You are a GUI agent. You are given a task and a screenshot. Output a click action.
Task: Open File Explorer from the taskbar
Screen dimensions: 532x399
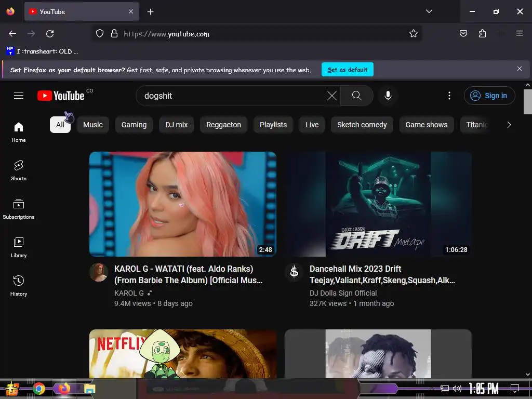[x=89, y=389]
